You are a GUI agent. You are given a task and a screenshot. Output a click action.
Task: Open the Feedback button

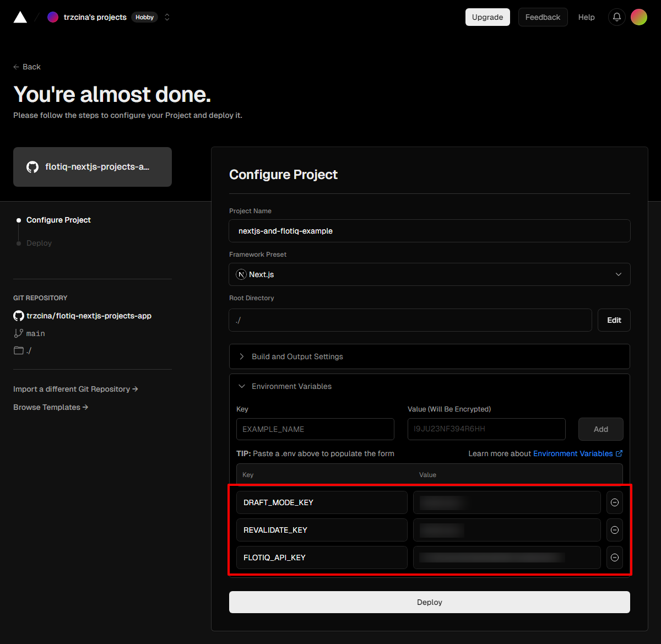543,17
